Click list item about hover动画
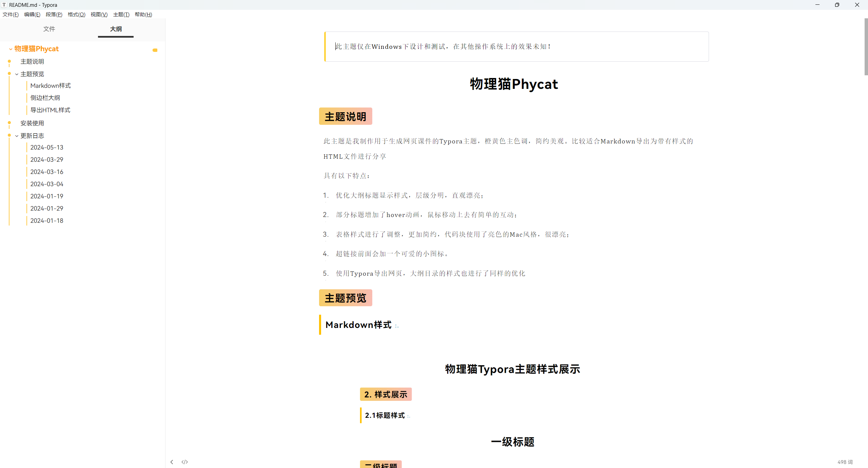868x468 pixels. 427,215
